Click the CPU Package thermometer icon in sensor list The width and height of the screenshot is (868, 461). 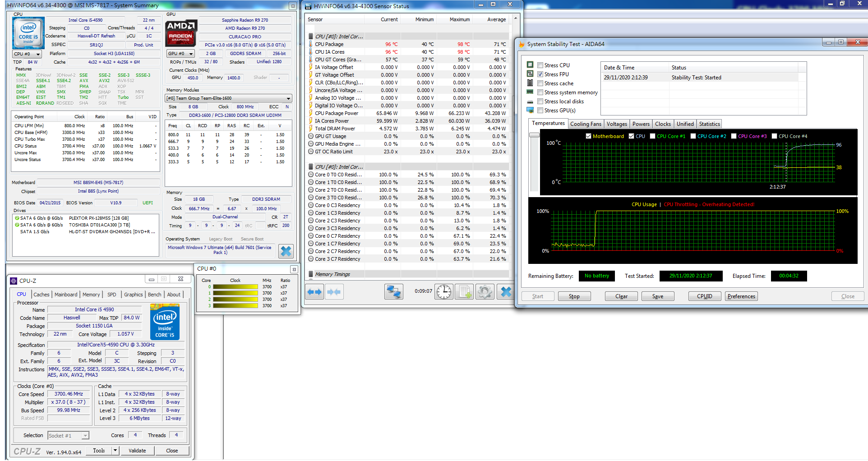click(x=311, y=44)
